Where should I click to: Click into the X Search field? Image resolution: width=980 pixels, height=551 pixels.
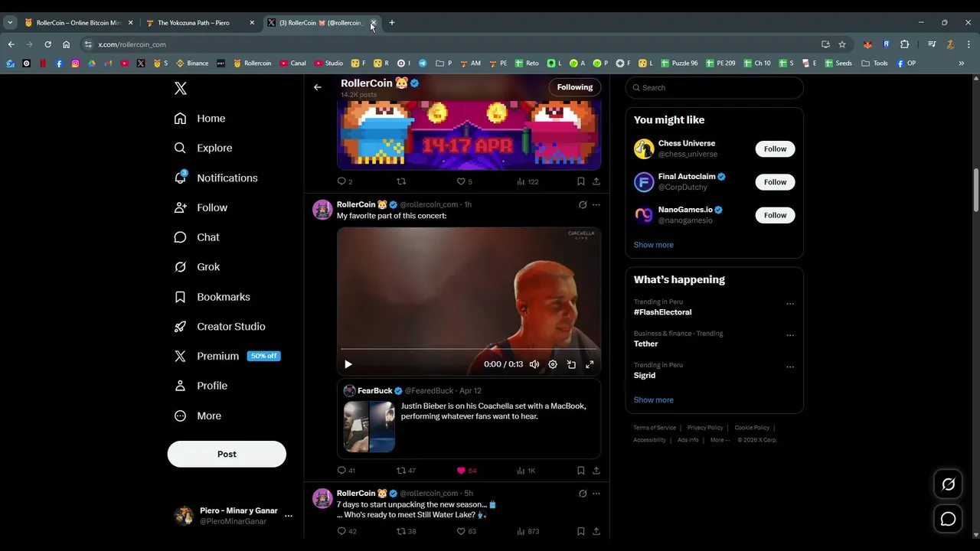point(714,87)
